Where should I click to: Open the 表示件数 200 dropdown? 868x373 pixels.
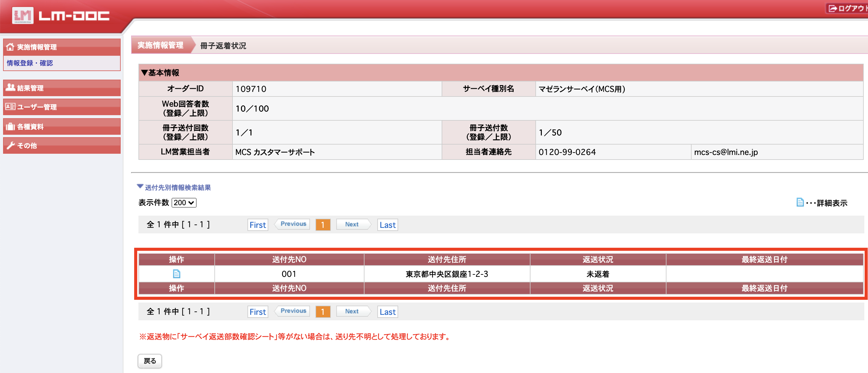point(184,202)
